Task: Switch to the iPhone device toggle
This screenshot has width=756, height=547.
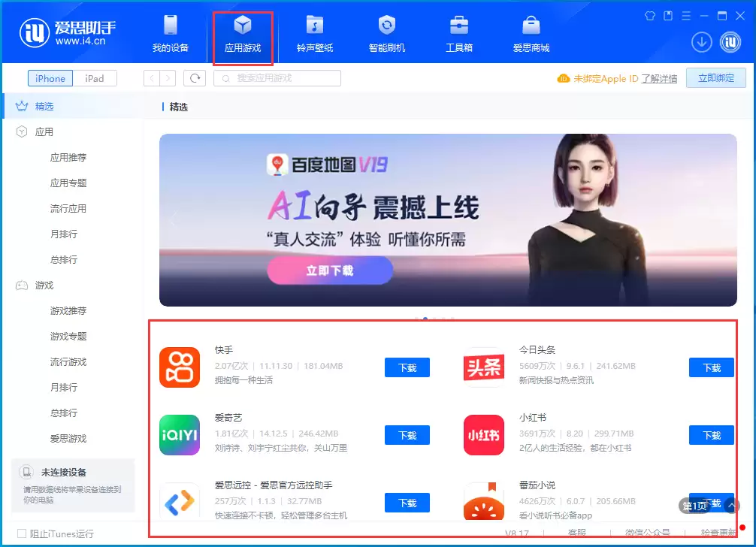Action: (50, 78)
